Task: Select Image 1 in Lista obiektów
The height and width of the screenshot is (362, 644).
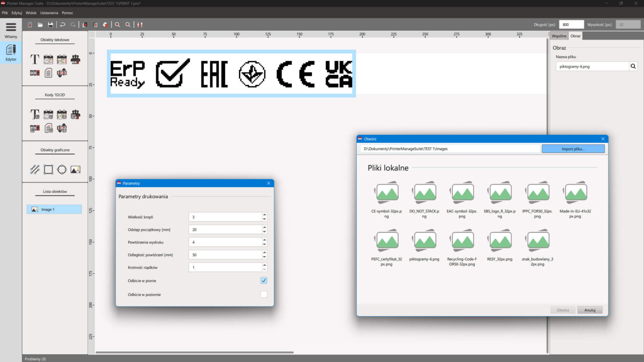Action: pyautogui.click(x=54, y=209)
